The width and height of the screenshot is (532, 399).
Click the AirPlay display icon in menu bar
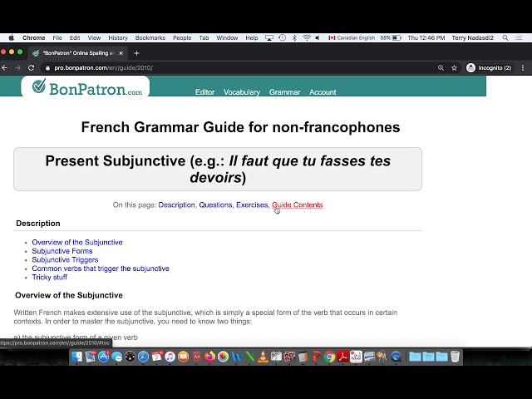(x=269, y=38)
